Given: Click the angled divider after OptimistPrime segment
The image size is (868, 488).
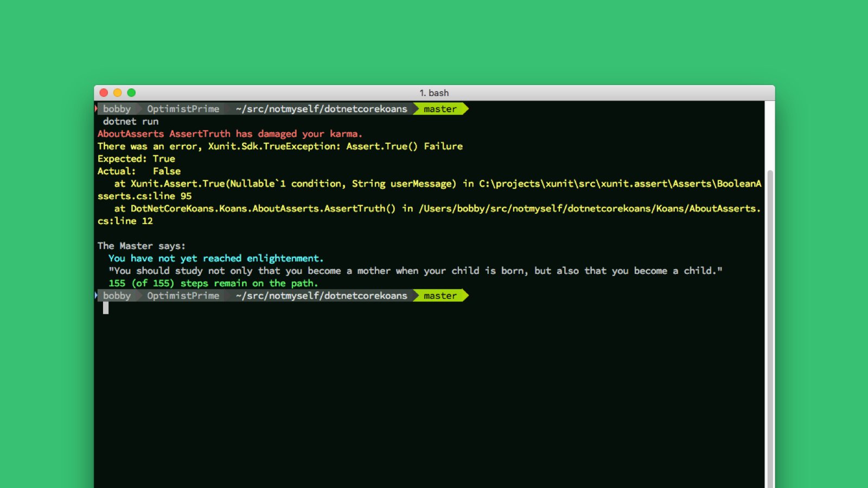Looking at the screenshot, I should [226, 109].
